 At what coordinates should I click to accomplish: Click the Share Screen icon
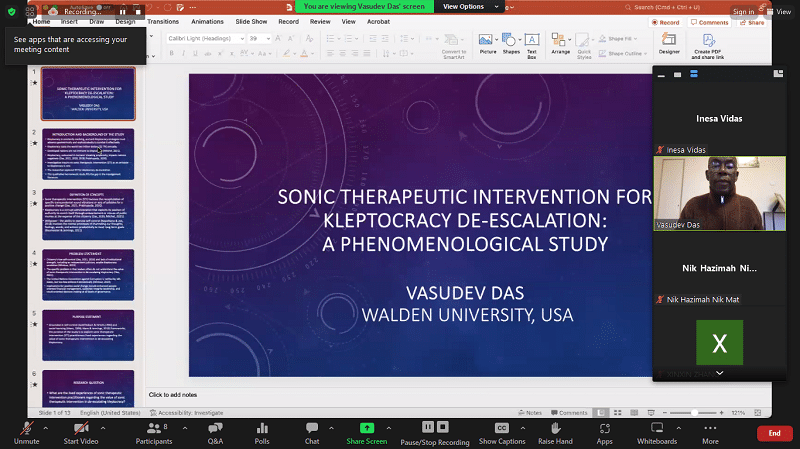point(367,427)
